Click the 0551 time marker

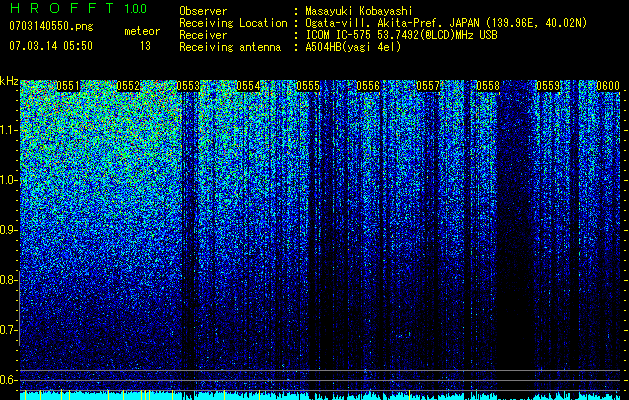click(68, 86)
